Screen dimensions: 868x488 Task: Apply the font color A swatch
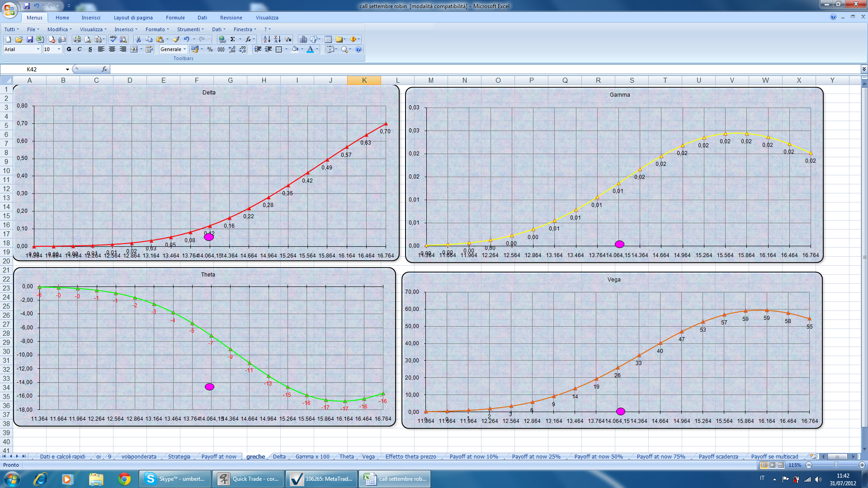(x=310, y=49)
